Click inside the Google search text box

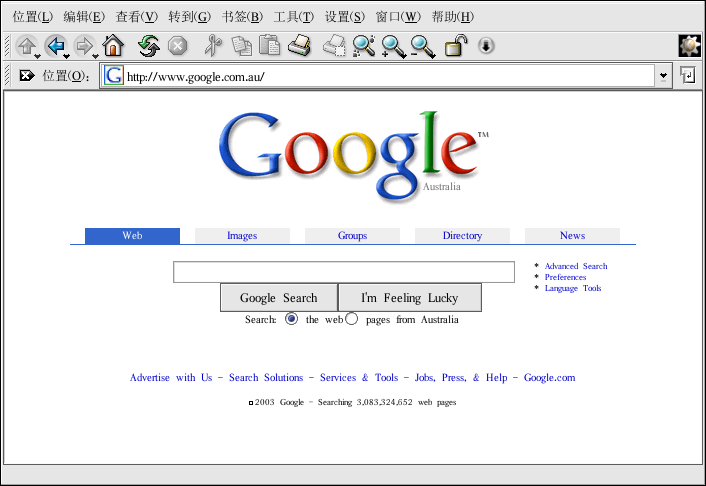pos(344,272)
